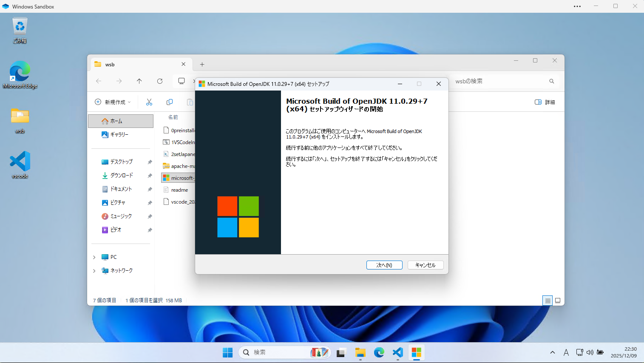The height and width of the screenshot is (363, 644).
Task: Select the apache-ma archive file
Action: click(x=179, y=166)
